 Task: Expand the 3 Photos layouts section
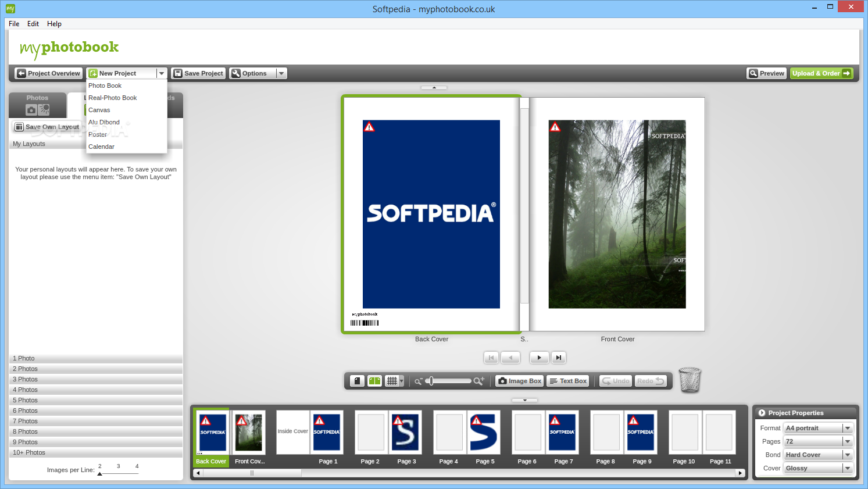point(96,379)
